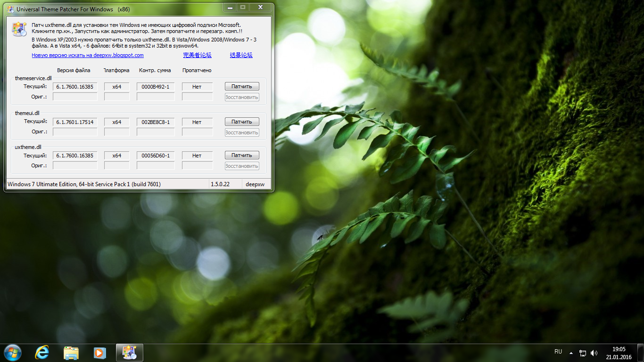
Task: Open Windows Explorer folder in taskbar
Action: (71, 352)
